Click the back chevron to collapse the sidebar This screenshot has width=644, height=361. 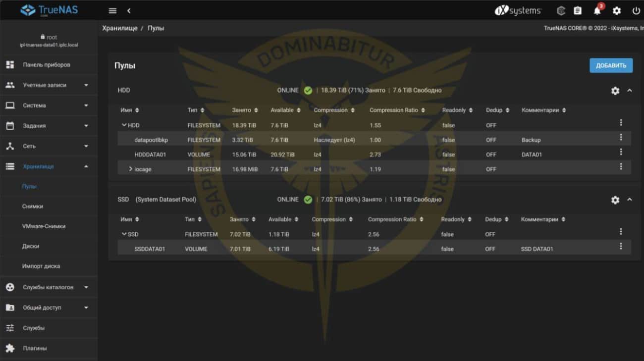(129, 10)
